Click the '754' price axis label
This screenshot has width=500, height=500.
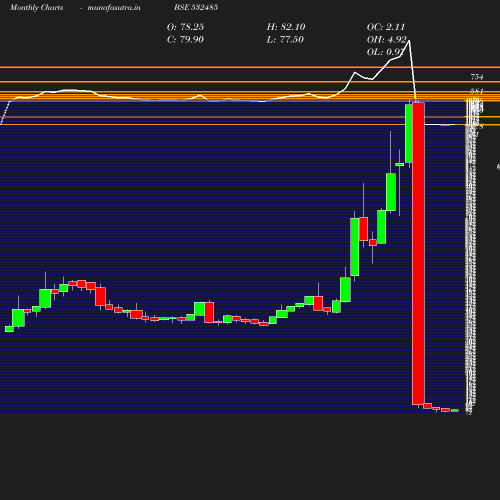[x=477, y=77]
